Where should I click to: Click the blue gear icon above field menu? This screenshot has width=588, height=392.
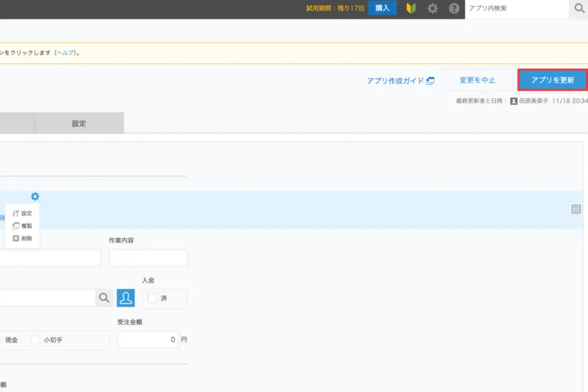tap(35, 196)
